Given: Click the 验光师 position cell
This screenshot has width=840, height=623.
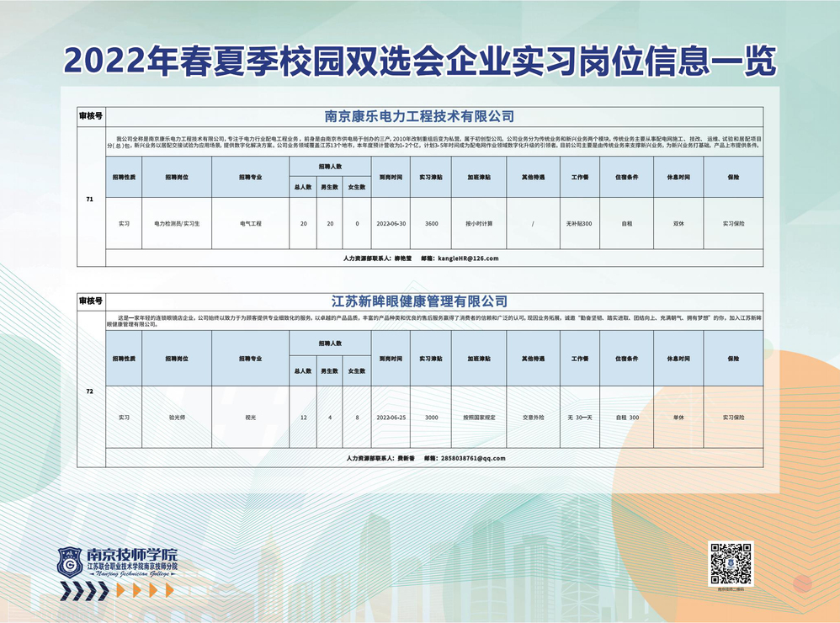Looking at the screenshot, I should (x=177, y=418).
